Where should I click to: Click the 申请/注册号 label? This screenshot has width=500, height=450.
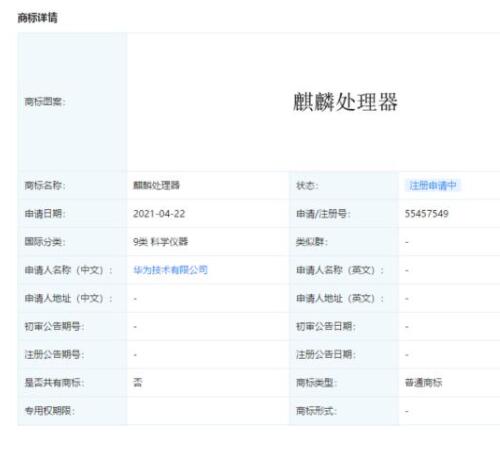click(x=323, y=214)
